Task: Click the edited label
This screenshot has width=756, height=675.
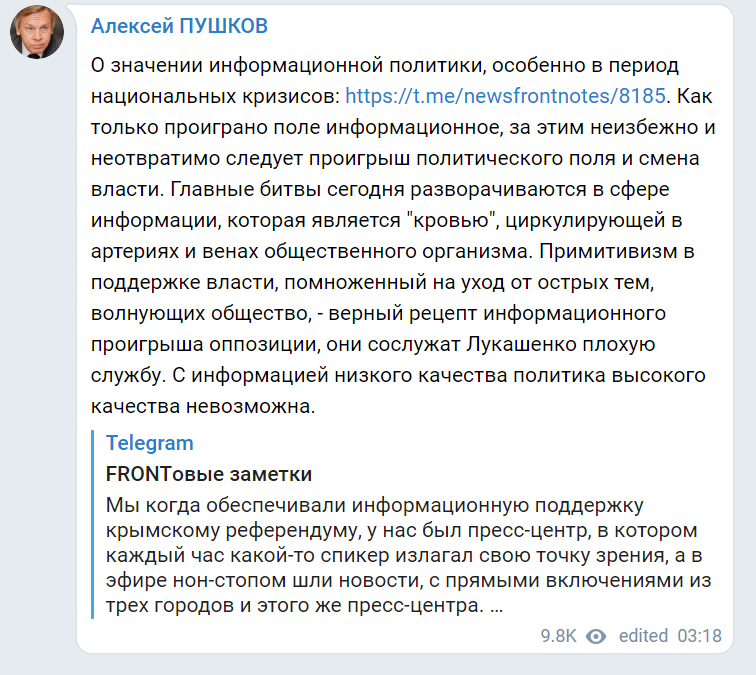Action: pos(645,635)
